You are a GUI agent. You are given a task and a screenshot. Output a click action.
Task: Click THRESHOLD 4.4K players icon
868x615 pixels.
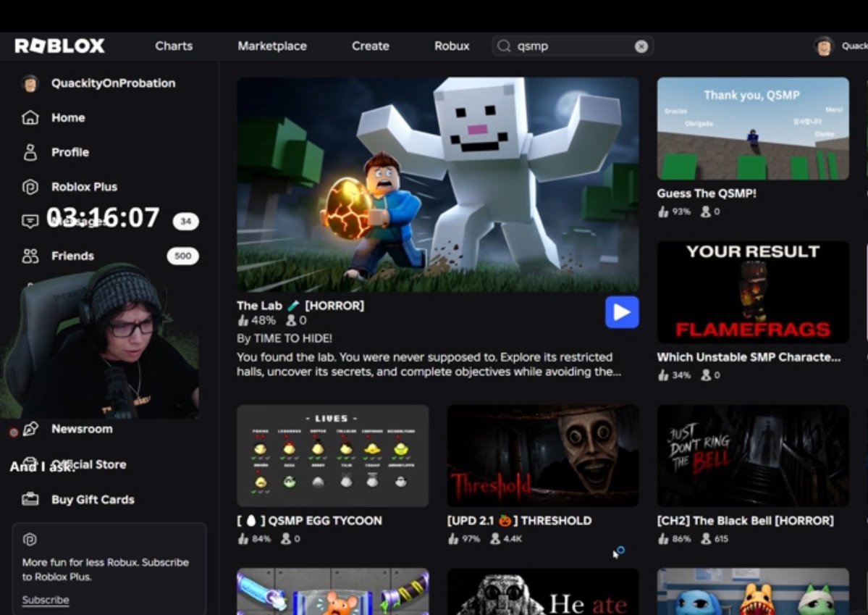[x=495, y=538]
